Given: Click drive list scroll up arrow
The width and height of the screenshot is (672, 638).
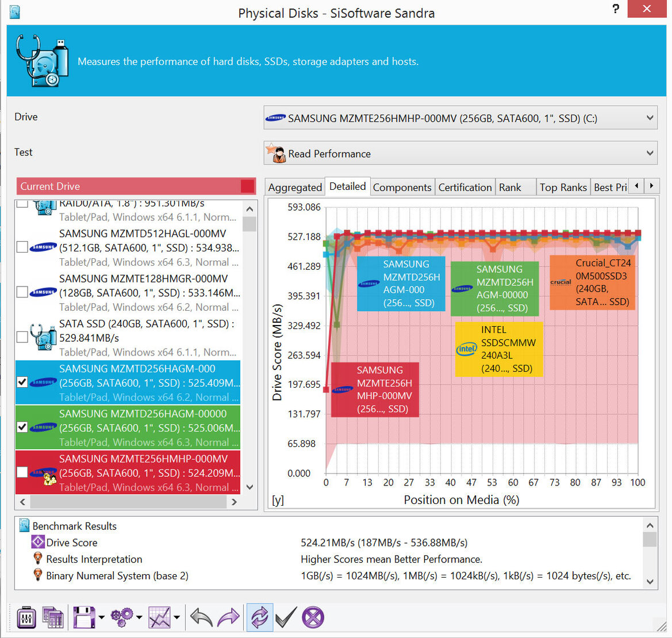Looking at the screenshot, I should [x=250, y=209].
